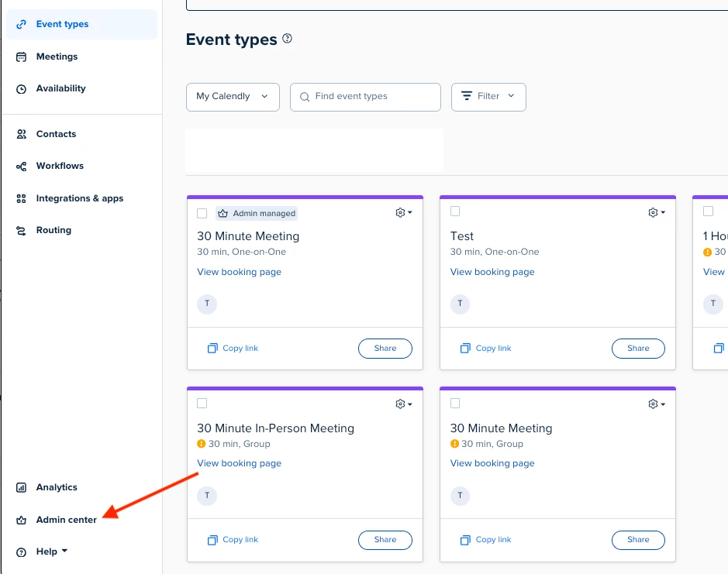
Task: Click warning icon on Group 30 Minute Meeting
Action: click(454, 444)
